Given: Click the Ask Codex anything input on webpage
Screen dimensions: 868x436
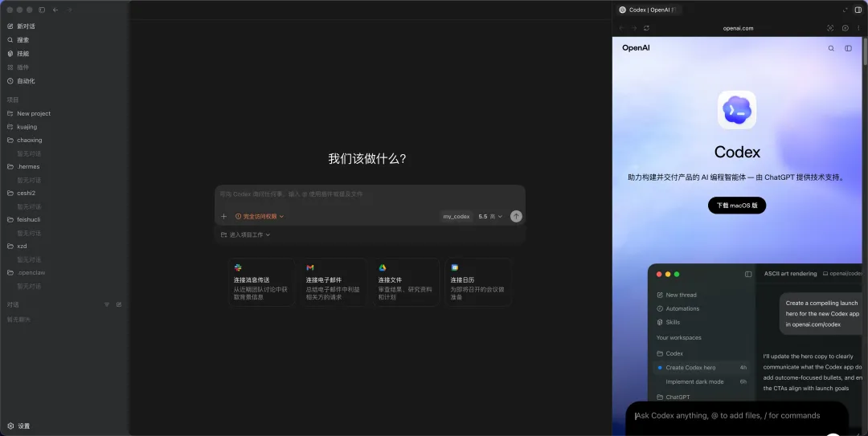Looking at the screenshot, I should tap(737, 416).
